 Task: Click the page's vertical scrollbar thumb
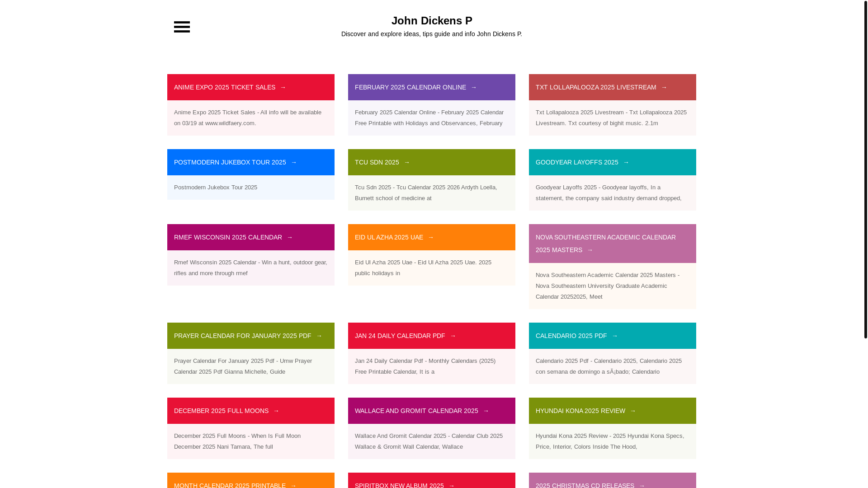pos(865,169)
